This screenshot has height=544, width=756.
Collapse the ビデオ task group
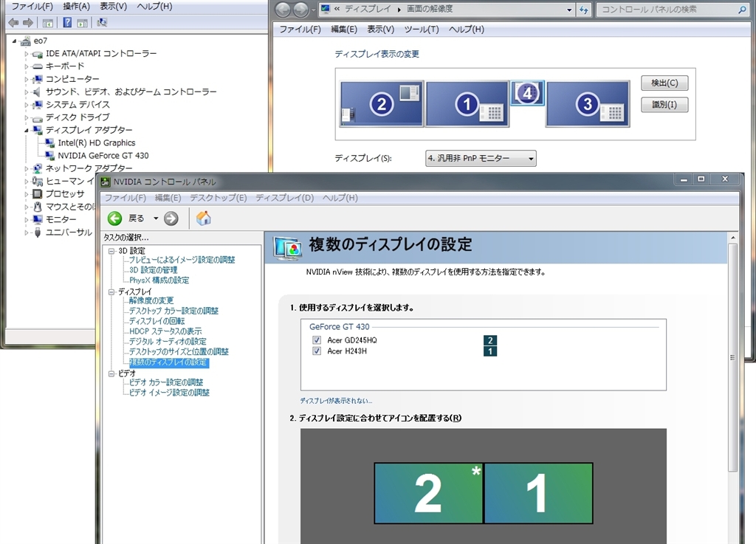(x=111, y=373)
